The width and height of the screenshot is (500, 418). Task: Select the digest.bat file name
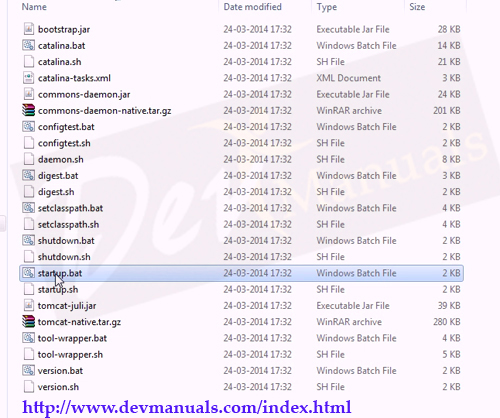click(58, 176)
